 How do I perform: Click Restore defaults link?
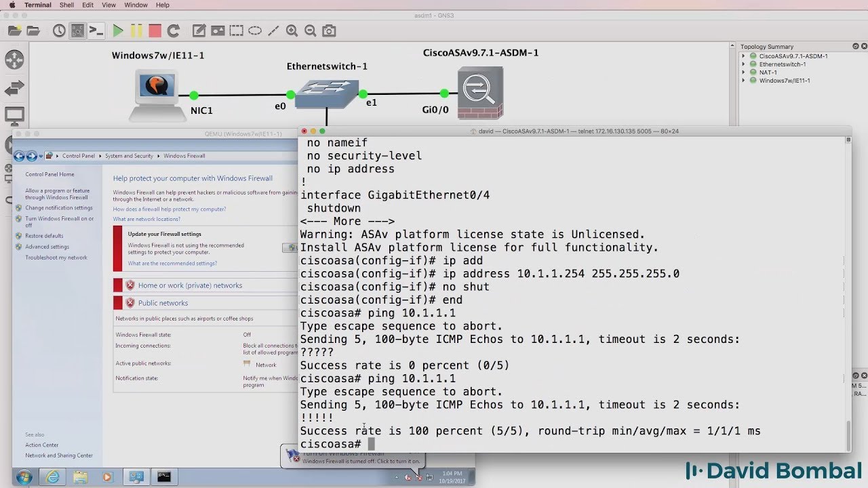pos(44,236)
